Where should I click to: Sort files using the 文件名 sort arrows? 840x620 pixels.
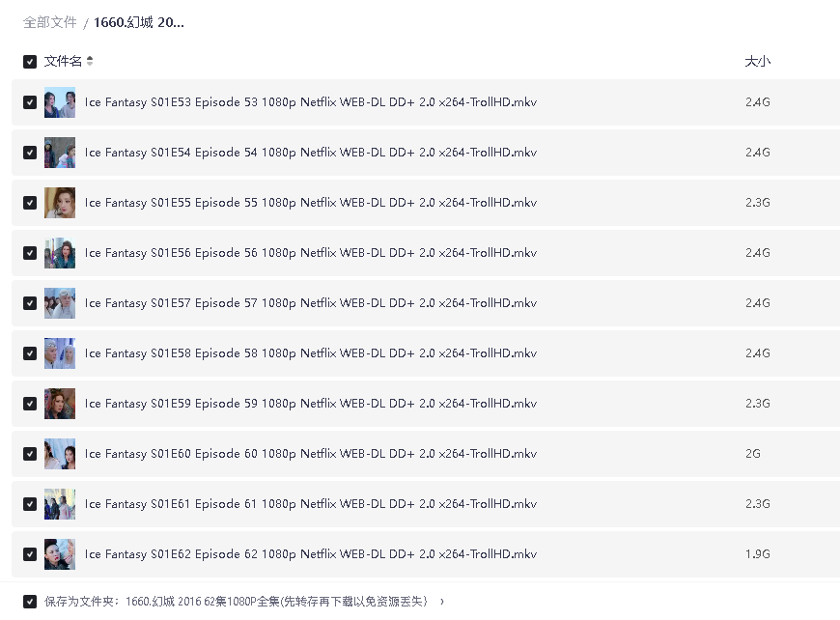90,62
